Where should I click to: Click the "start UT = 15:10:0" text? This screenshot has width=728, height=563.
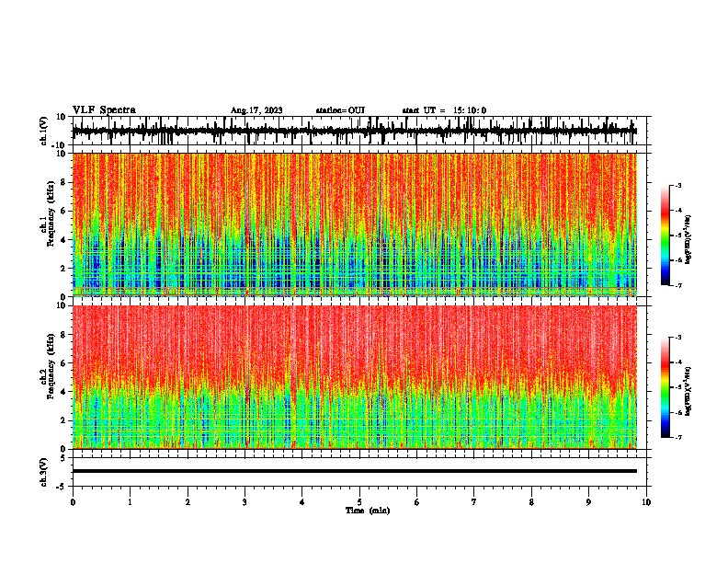444,110
